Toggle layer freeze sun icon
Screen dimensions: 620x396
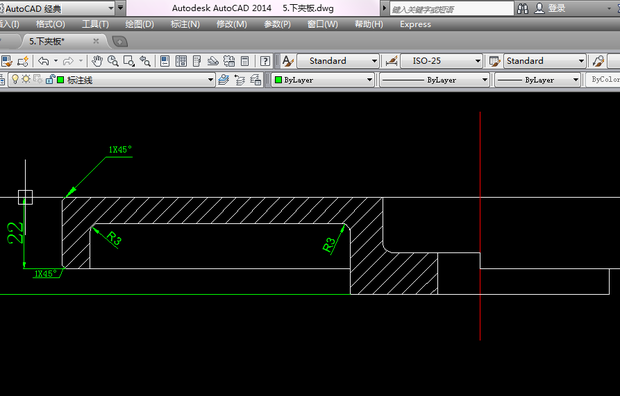tap(26, 80)
